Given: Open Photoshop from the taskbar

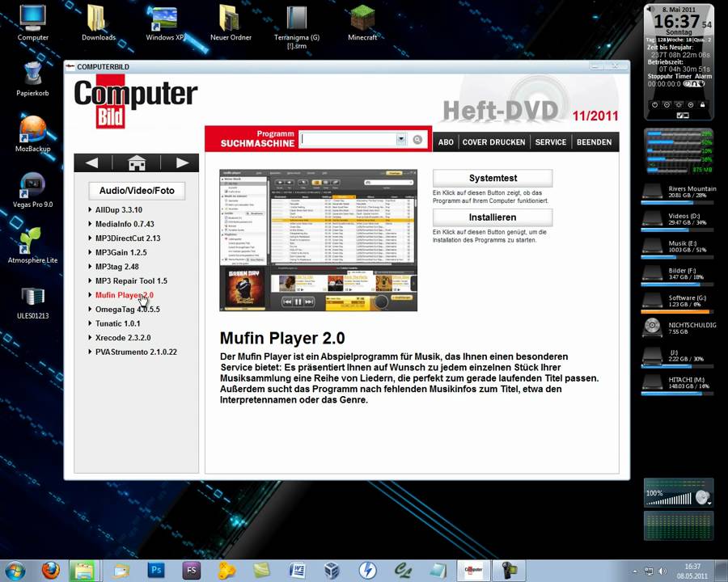Looking at the screenshot, I should pyautogui.click(x=156, y=571).
